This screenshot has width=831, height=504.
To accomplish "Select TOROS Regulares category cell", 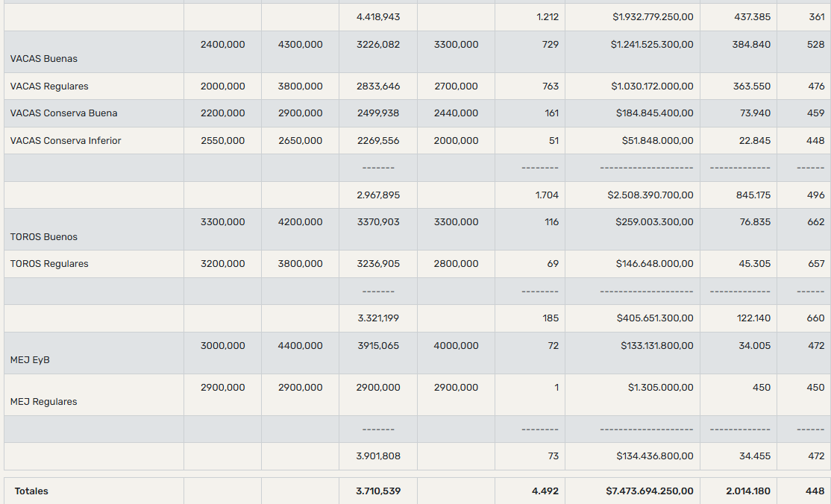I will [x=94, y=264].
